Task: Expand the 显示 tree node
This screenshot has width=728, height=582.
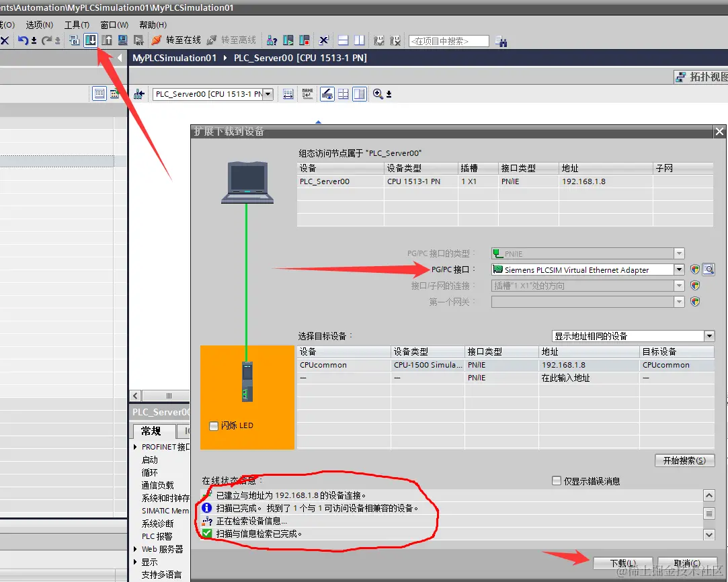Action: [x=135, y=562]
